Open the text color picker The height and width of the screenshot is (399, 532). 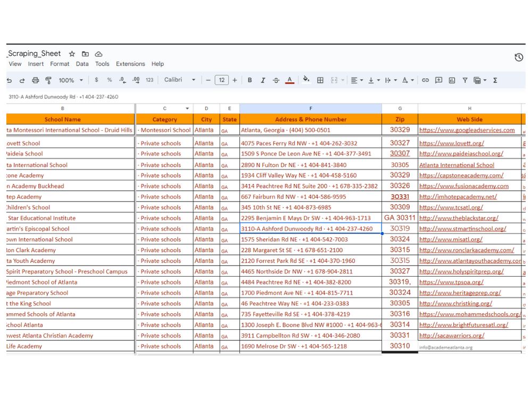point(289,80)
